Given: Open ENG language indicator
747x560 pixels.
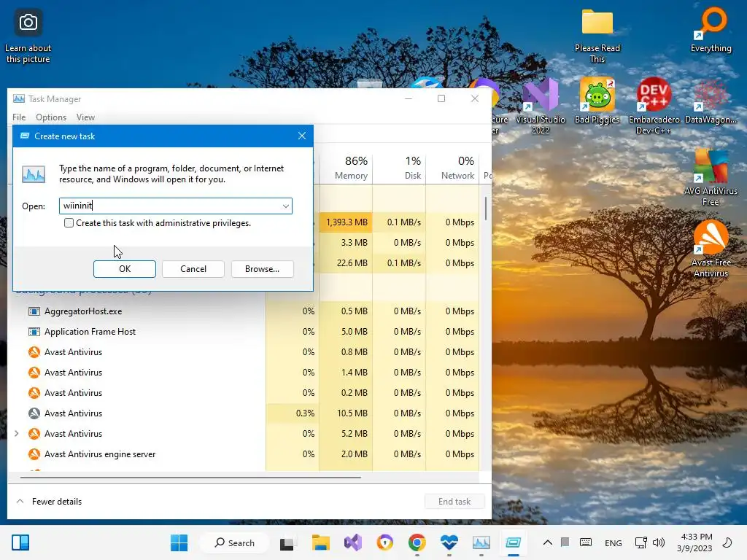Looking at the screenshot, I should click(613, 542).
